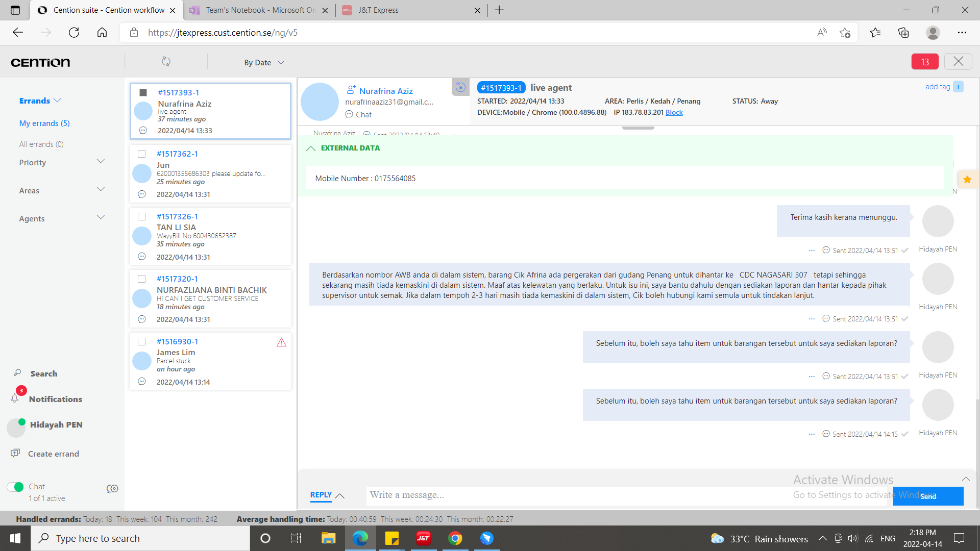Viewport: 980px width, 551px height.
Task: Open errand #1517362-1 from Jun
Action: click(210, 173)
